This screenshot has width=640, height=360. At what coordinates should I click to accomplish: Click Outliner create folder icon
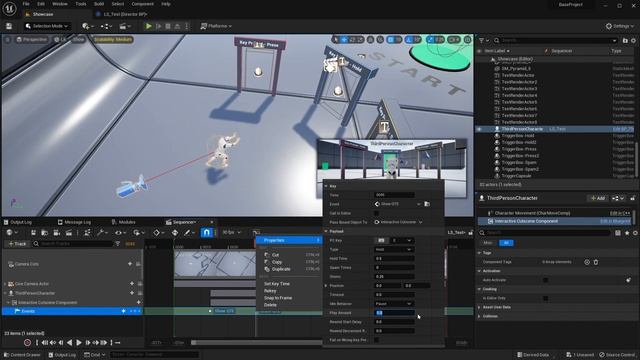point(625,40)
